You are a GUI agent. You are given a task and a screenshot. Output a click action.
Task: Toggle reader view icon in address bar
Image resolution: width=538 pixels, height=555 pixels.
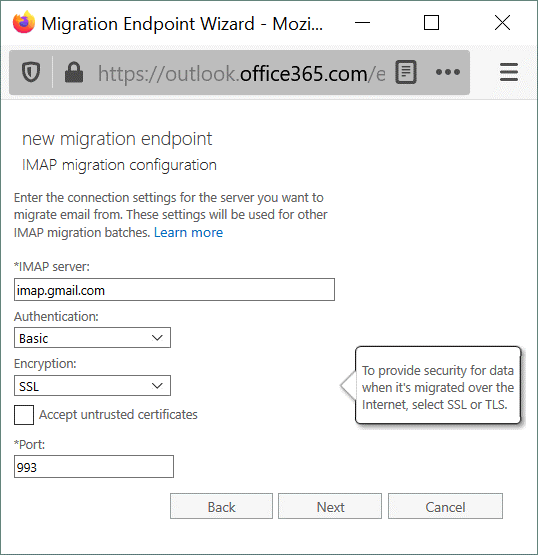pyautogui.click(x=406, y=72)
